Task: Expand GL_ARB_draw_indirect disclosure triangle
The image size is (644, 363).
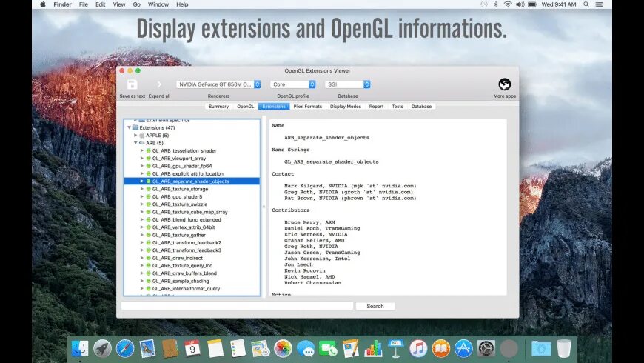Action: (x=142, y=258)
